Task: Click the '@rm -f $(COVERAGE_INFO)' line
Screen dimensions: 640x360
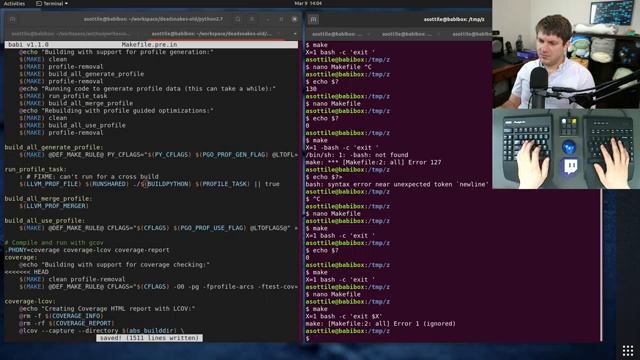Action: click(x=61, y=316)
